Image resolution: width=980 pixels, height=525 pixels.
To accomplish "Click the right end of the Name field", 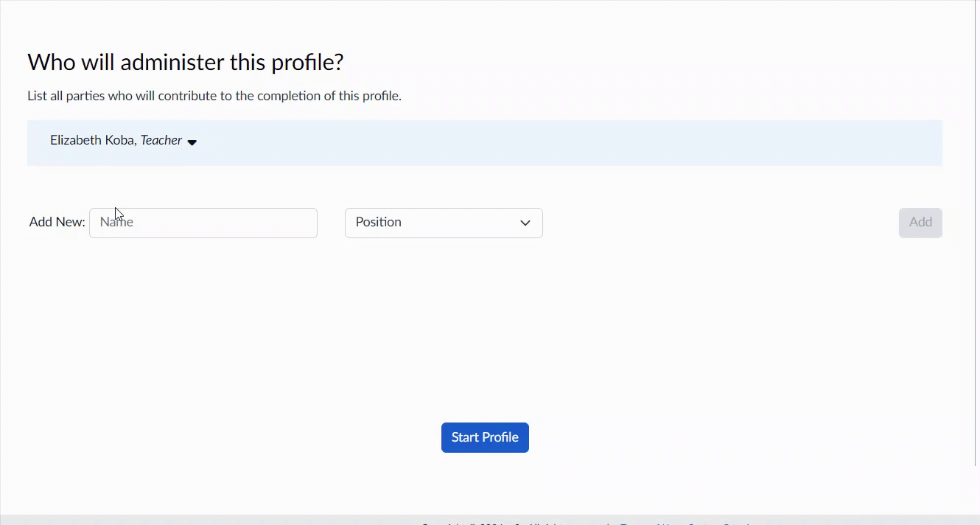I will (306, 223).
